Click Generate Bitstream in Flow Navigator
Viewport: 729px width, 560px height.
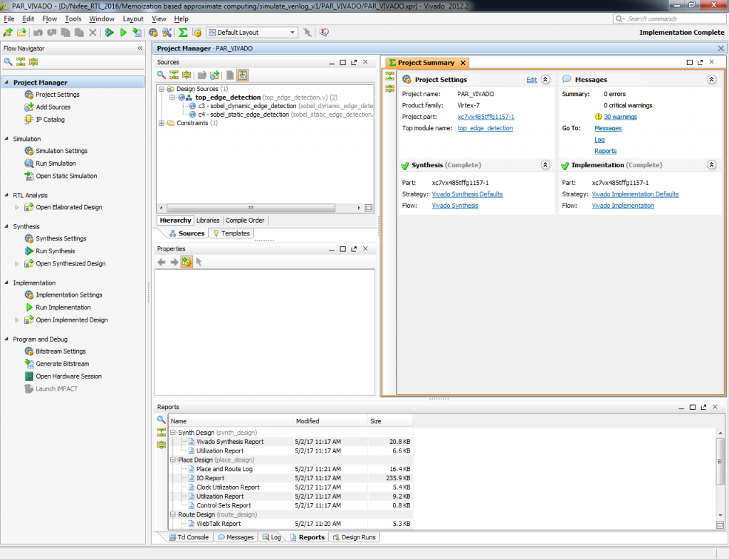pos(63,364)
